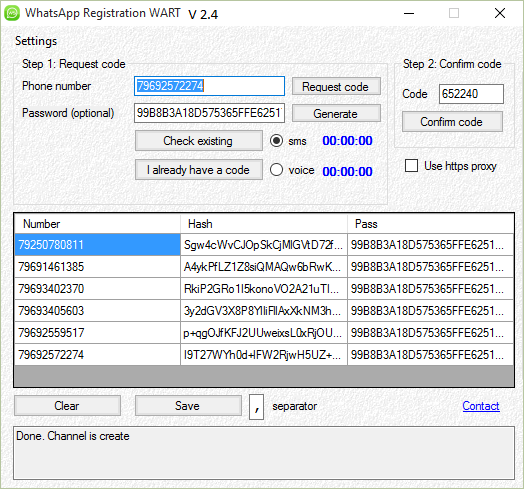Viewport: 524px width, 490px height.
Task: Click the Password (optional) input field
Action: pos(210,113)
